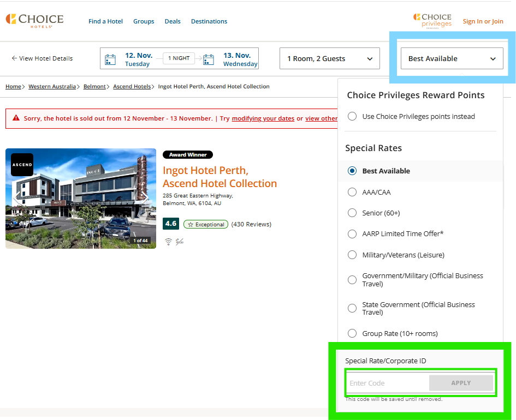Click the Apply code button

[x=461, y=383]
